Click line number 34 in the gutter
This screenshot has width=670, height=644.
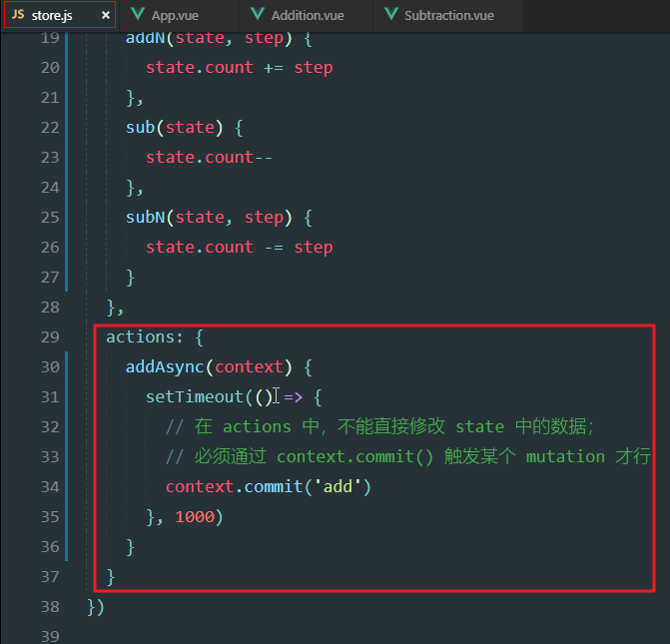[x=49, y=486]
